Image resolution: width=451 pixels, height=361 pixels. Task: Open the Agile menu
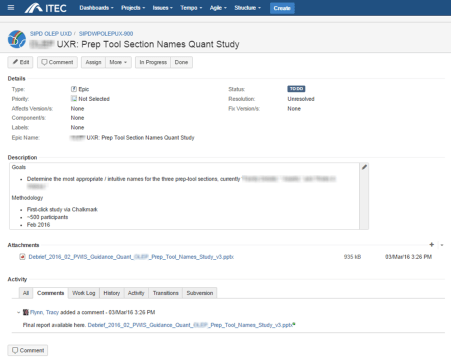[x=218, y=8]
